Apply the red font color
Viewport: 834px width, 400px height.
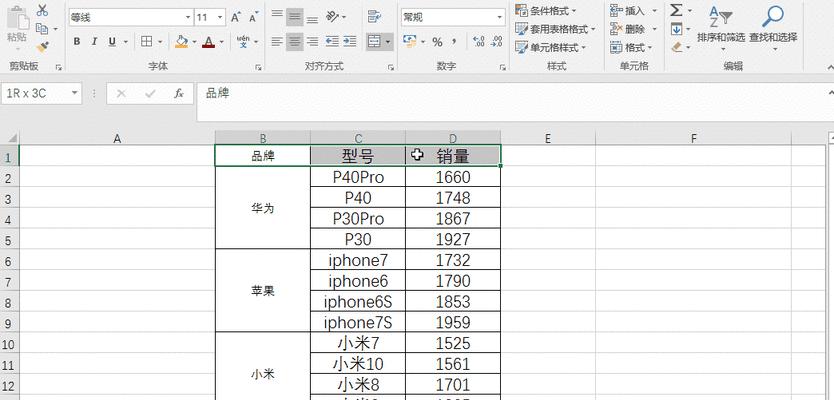pos(208,41)
